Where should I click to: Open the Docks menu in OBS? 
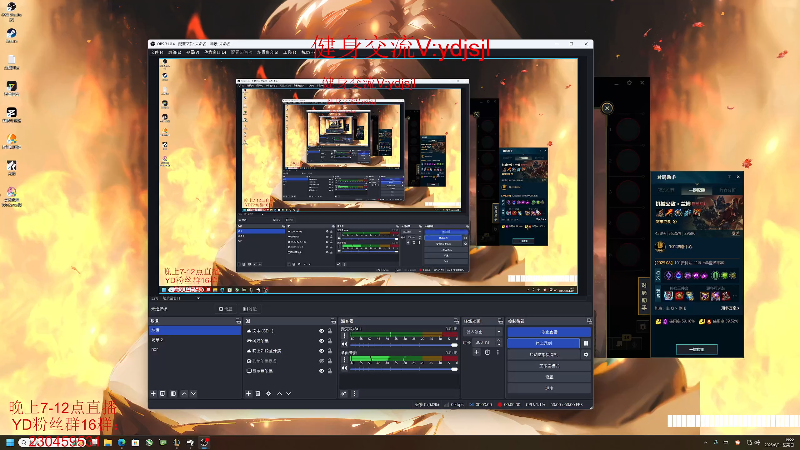click(215, 53)
